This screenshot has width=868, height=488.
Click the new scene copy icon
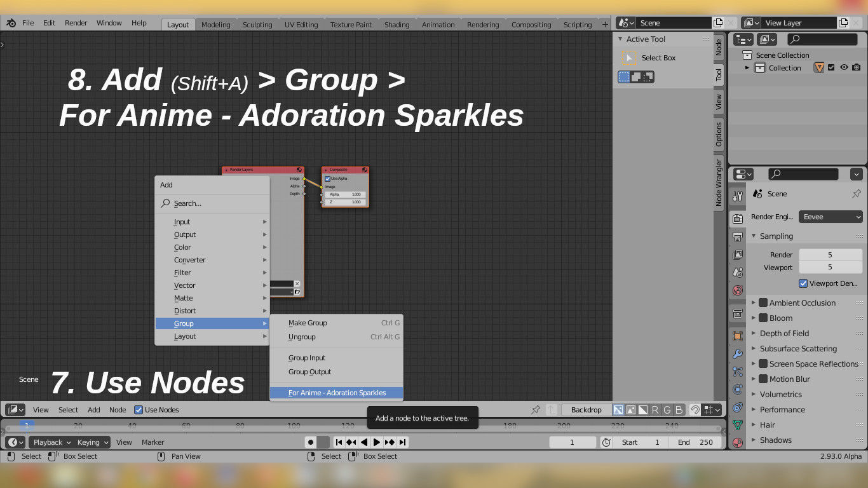(x=718, y=23)
